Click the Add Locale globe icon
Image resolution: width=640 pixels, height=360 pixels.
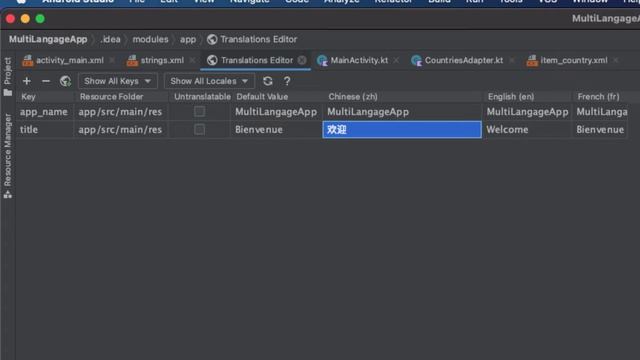65,81
